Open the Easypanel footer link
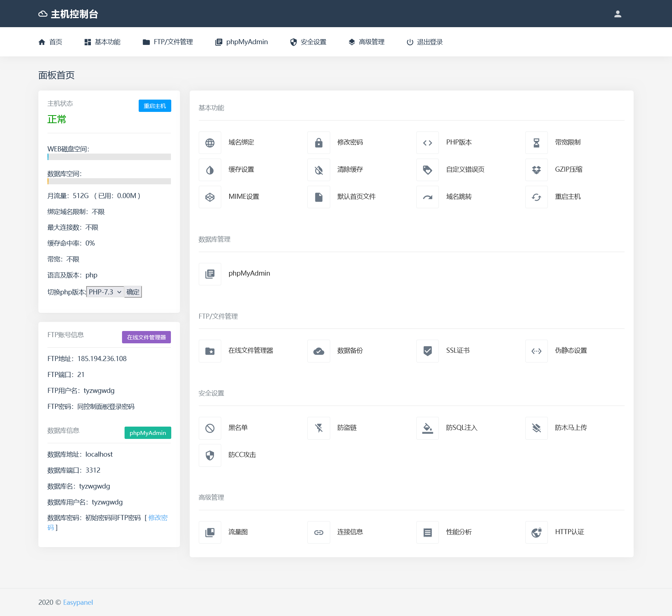The image size is (672, 616). coord(78,602)
